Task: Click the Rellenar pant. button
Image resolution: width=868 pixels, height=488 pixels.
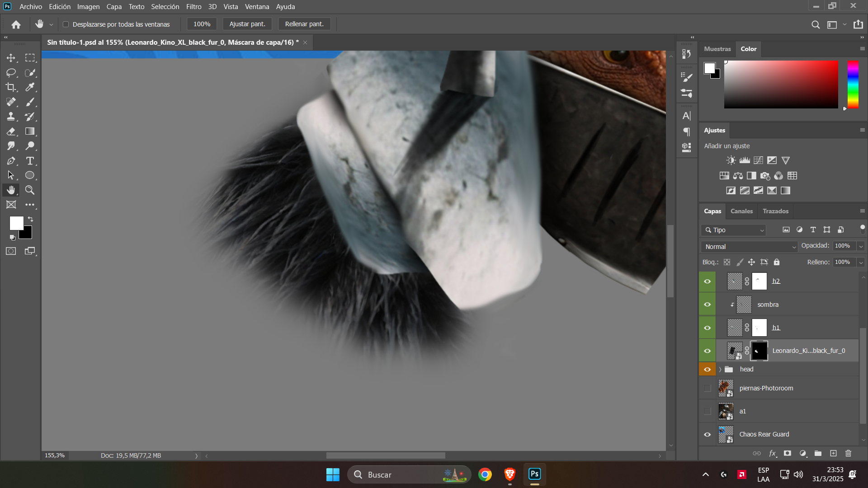Action: coord(304,24)
